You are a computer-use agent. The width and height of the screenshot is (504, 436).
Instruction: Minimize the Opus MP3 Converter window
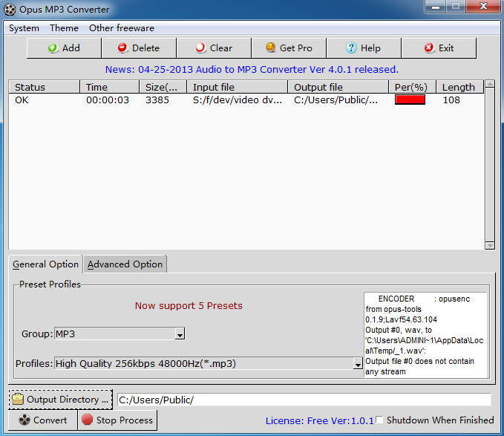click(x=436, y=7)
